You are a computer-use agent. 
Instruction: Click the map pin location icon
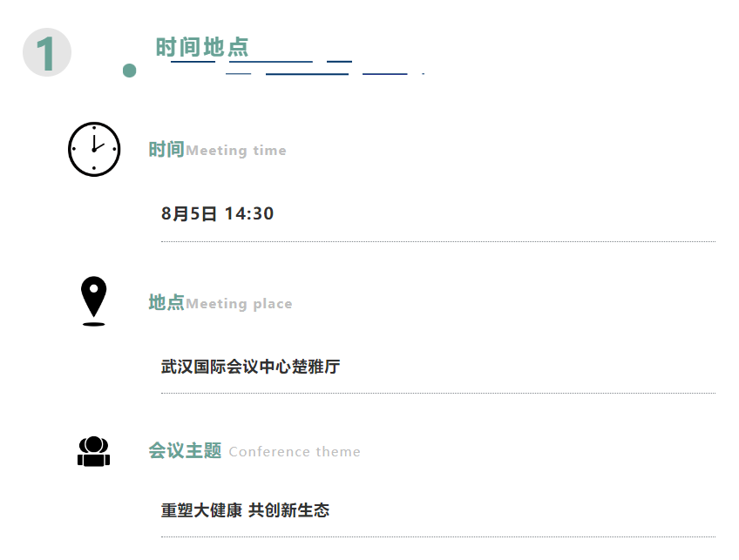pos(94,301)
